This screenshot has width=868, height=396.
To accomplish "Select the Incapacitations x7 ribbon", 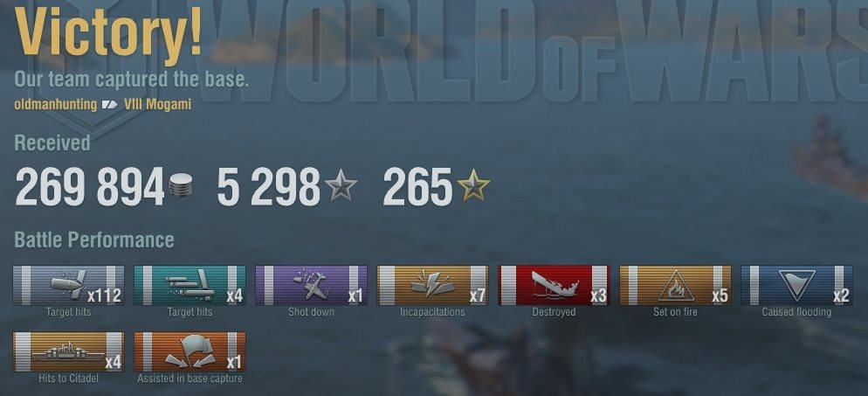I will [432, 285].
